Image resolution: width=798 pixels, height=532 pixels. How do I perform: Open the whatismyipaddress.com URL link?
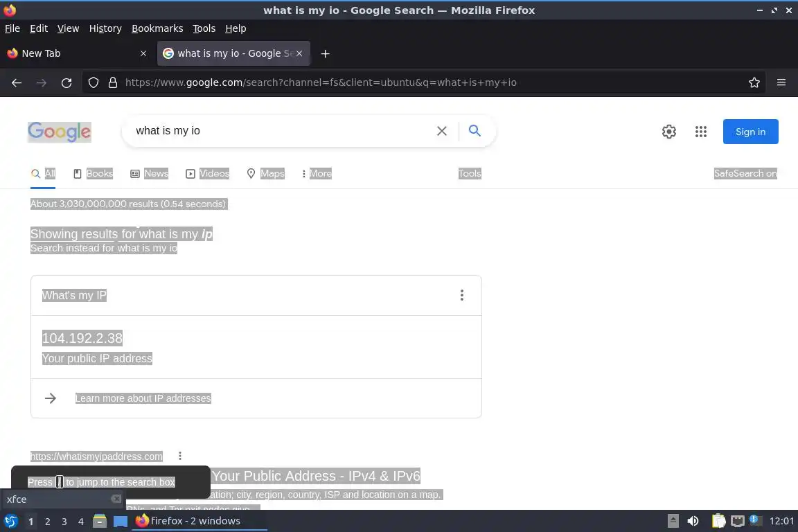coord(97,456)
